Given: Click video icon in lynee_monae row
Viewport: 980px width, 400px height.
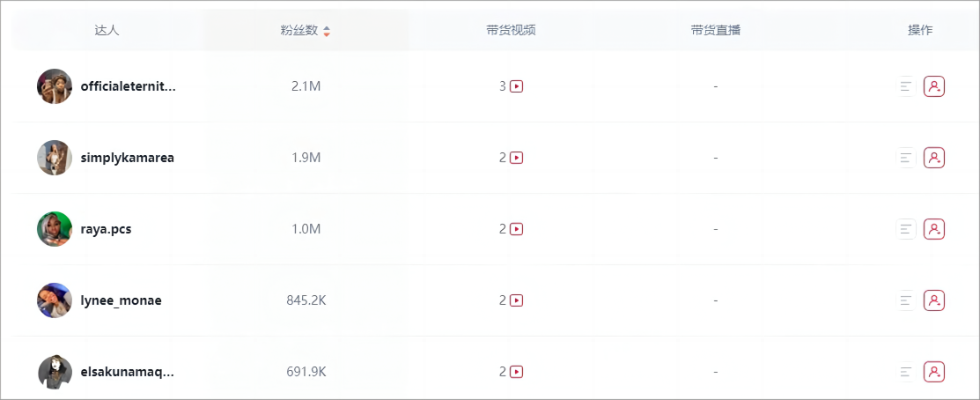Looking at the screenshot, I should click(x=517, y=300).
